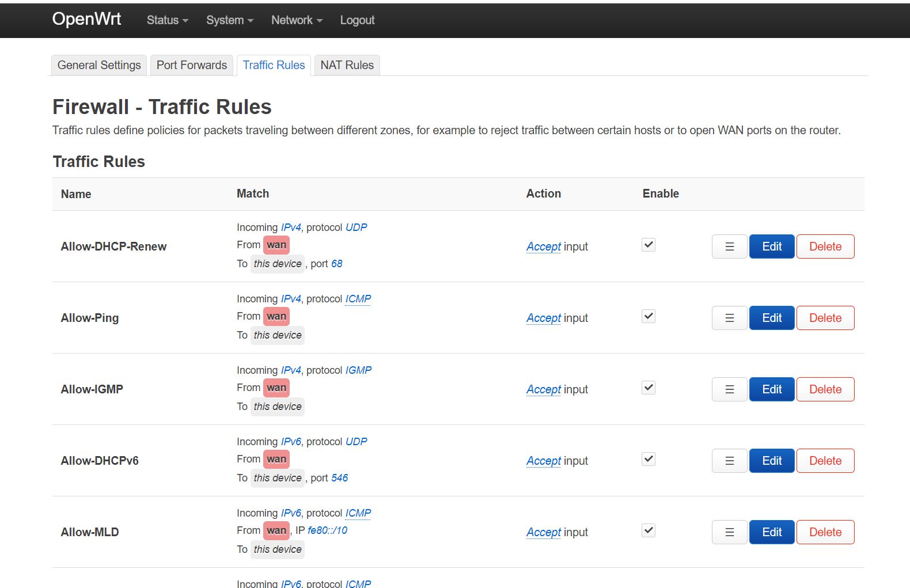Viewport: 910px width, 588px height.
Task: Click the drag handle icon for Allow-Ping
Action: (729, 318)
